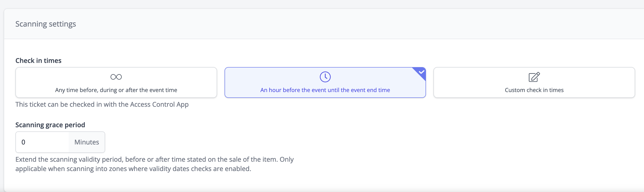Screen dimensions: 644x192
Task: Click the 'Minutes' unit label
Action: [x=86, y=142]
